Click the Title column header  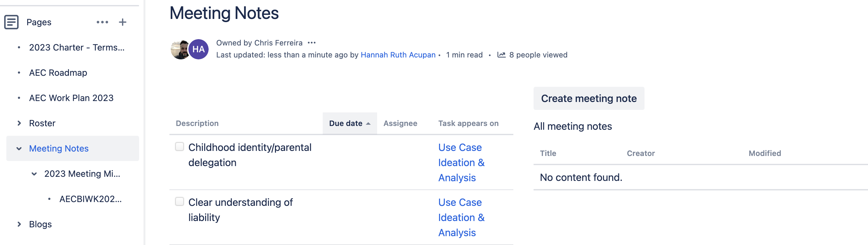[548, 153]
